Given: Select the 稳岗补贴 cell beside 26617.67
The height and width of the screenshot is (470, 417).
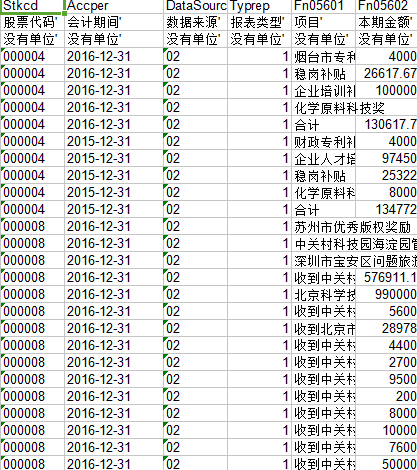Looking at the screenshot, I should 324,73.
